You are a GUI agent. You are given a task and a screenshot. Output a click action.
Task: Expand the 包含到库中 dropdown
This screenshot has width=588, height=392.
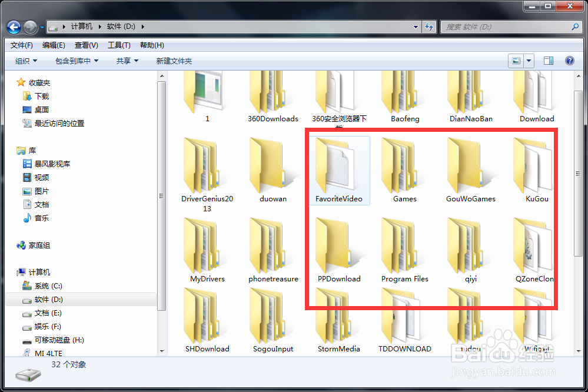click(x=77, y=61)
